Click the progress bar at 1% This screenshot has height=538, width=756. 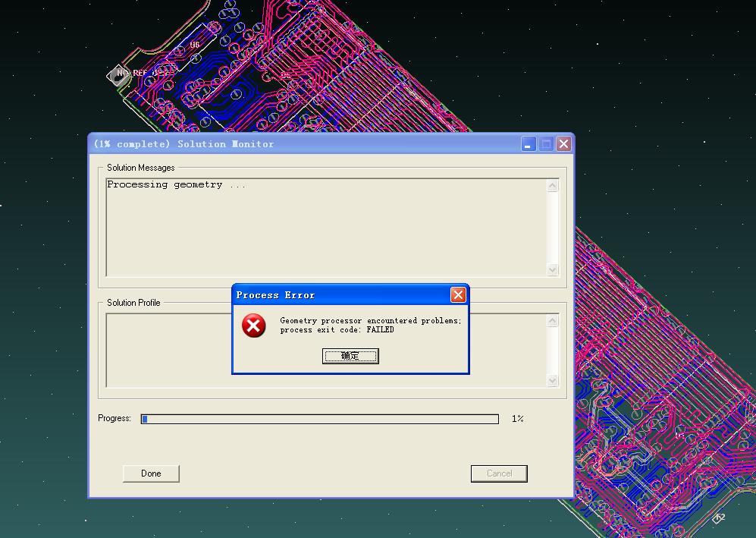(320, 419)
